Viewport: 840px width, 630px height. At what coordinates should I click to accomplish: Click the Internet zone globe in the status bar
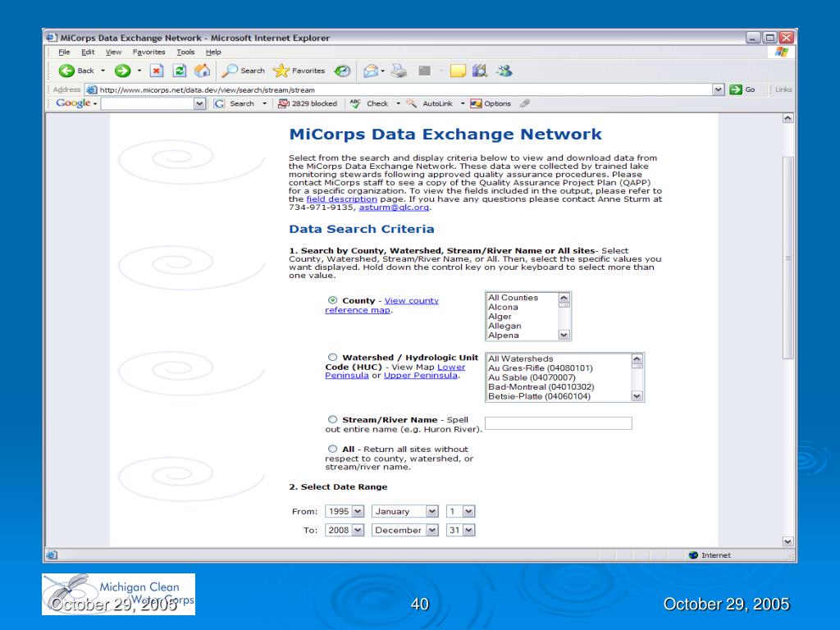[693, 555]
